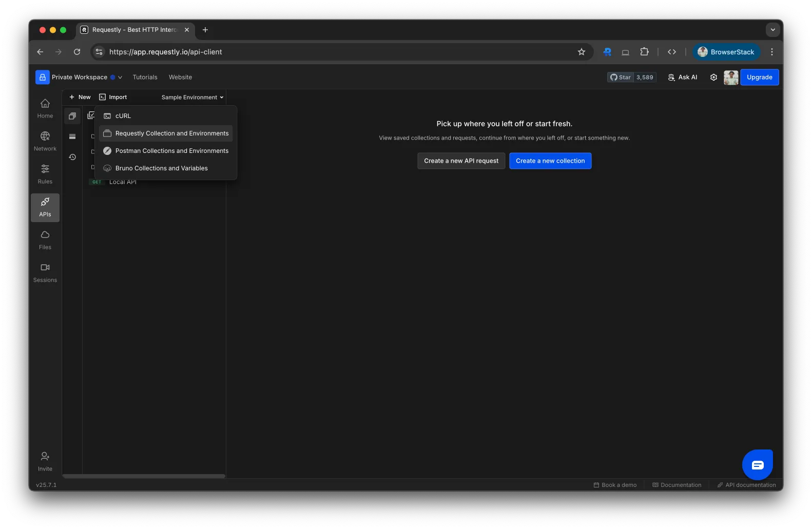Show the collections view icon
This screenshot has height=529, width=812.
tap(72, 116)
